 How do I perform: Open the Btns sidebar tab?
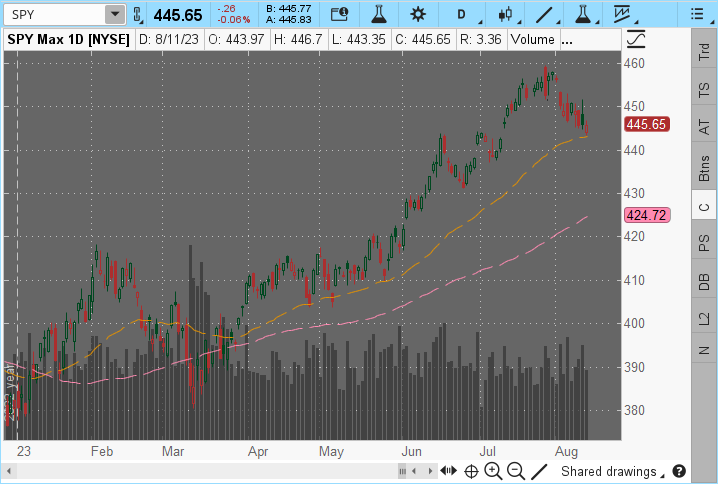coord(704,168)
